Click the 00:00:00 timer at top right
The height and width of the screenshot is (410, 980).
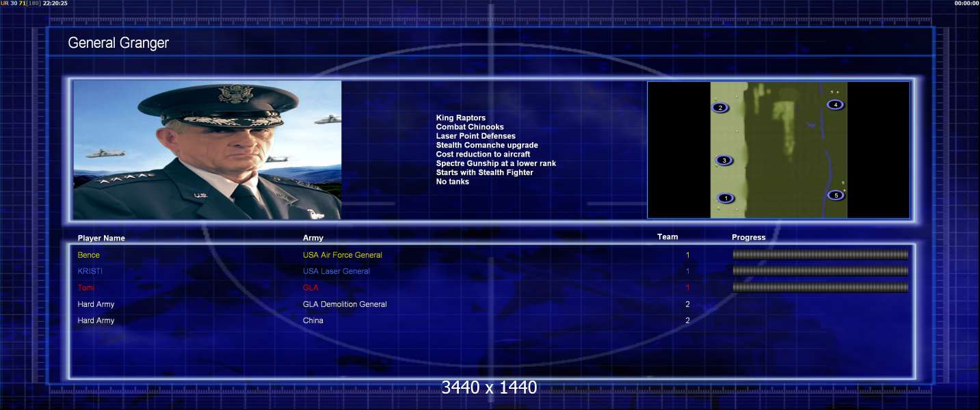[967, 3]
